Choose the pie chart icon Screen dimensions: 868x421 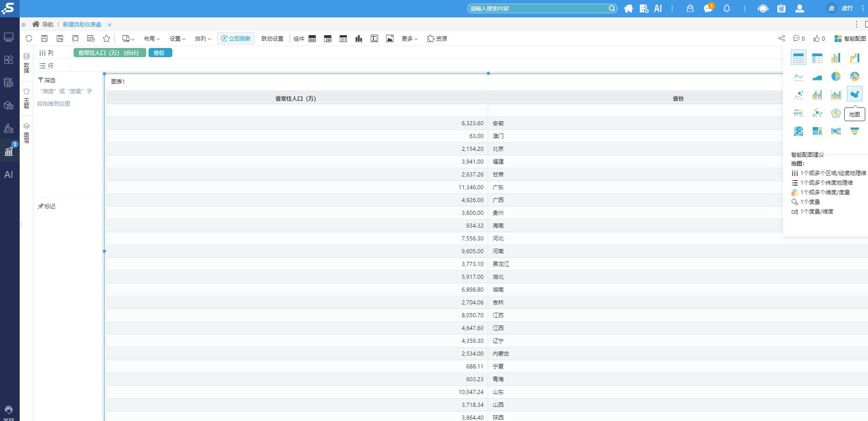point(836,76)
